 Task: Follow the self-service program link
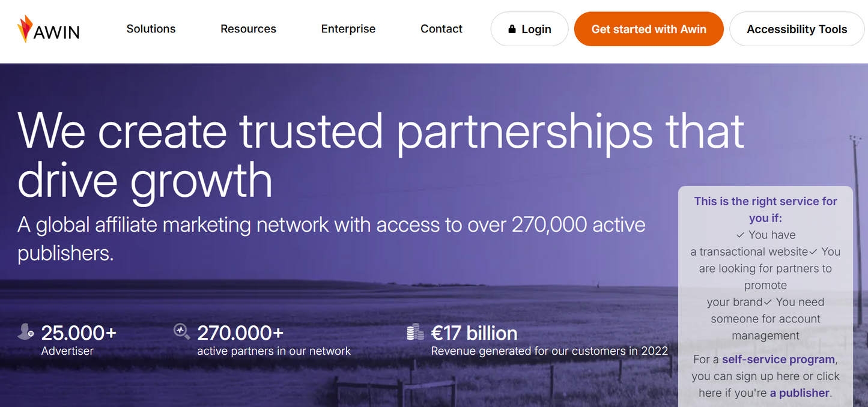(x=779, y=360)
